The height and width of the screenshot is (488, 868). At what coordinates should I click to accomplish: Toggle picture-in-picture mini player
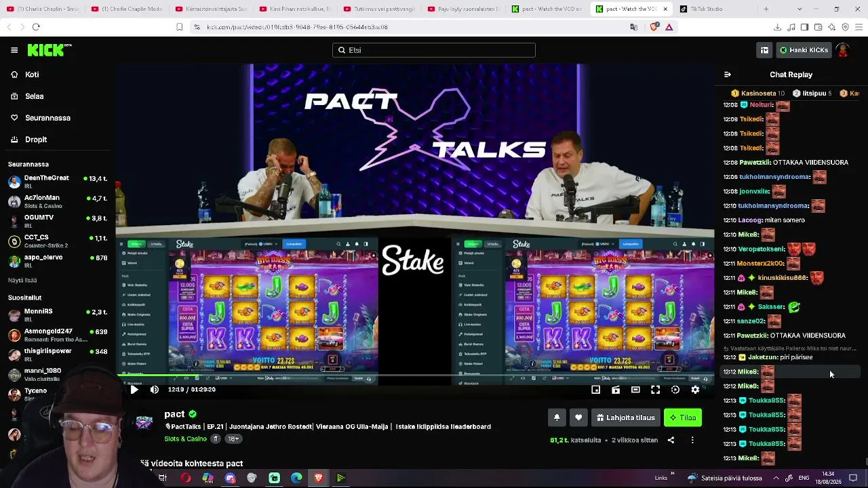pyautogui.click(x=595, y=390)
